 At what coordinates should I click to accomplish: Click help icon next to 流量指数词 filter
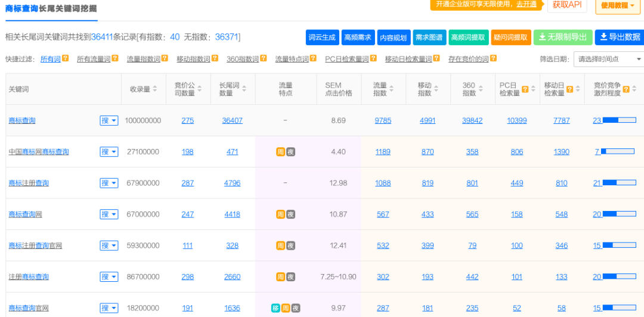[x=165, y=59]
